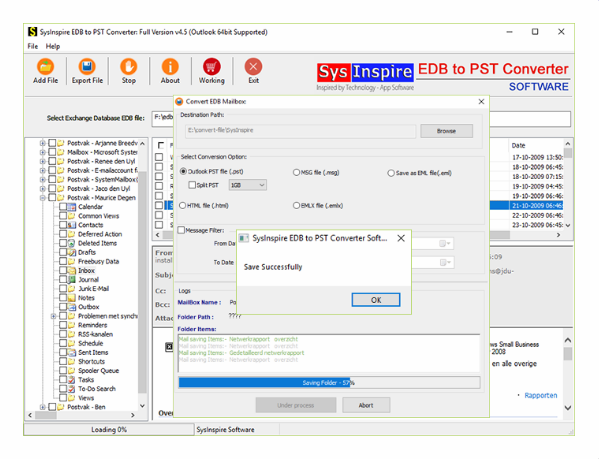
Task: Select MSG file radio option
Action: click(296, 173)
